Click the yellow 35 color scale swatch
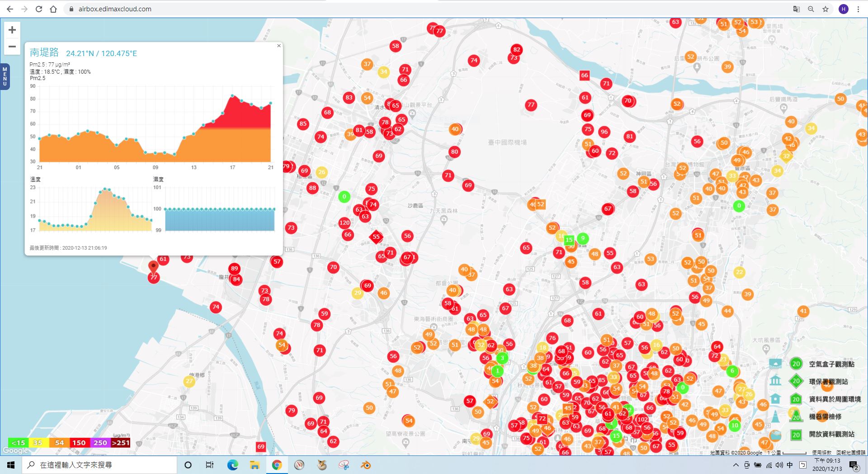868x474 pixels. (x=38, y=443)
